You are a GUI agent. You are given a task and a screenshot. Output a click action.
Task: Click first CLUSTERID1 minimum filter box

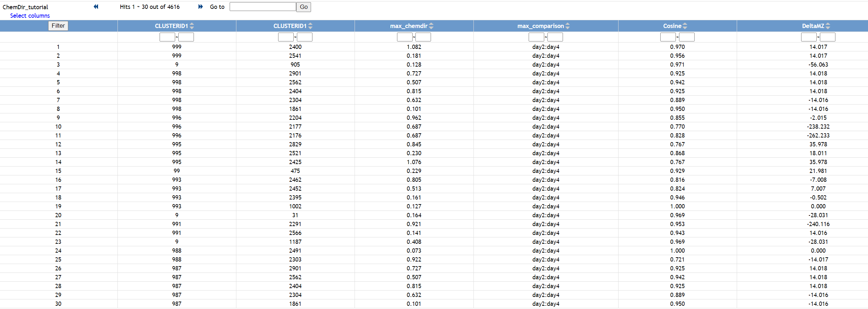167,37
